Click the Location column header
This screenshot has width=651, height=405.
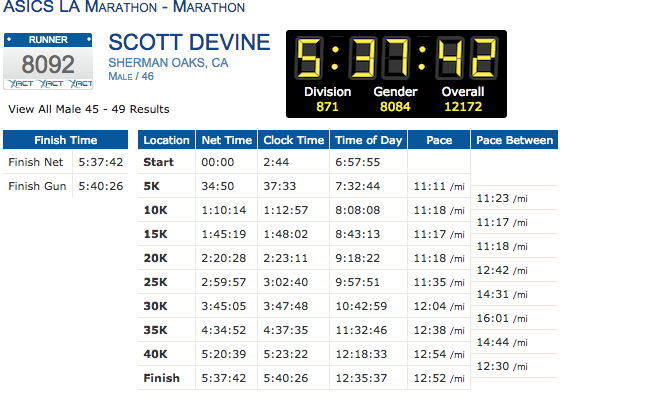click(167, 141)
